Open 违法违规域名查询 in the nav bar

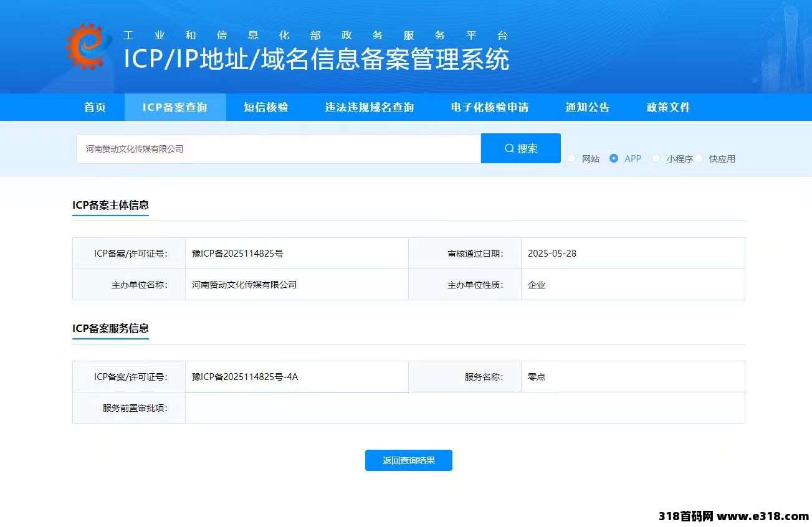pos(370,107)
